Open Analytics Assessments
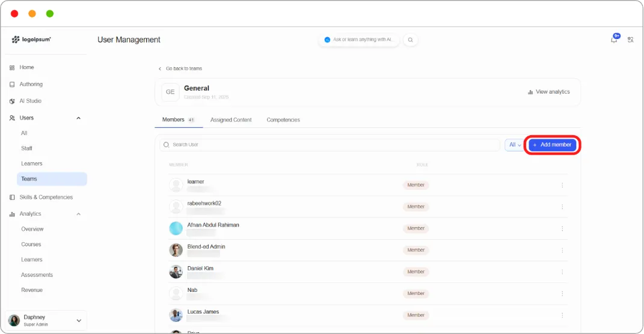Viewport: 644px width, 334px height. click(37, 275)
